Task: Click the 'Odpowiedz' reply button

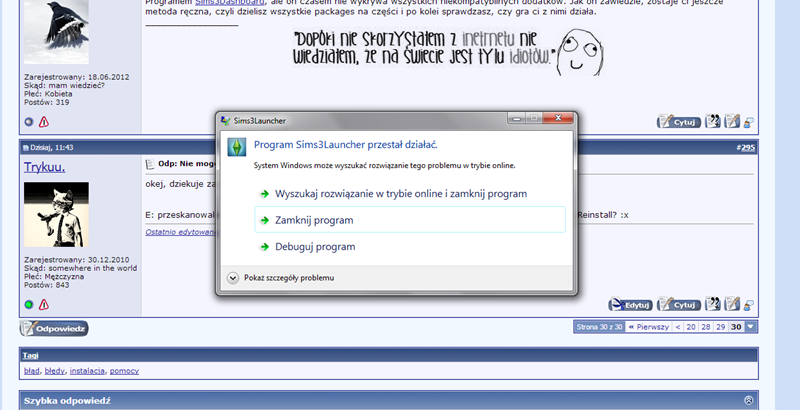Action: [54, 328]
